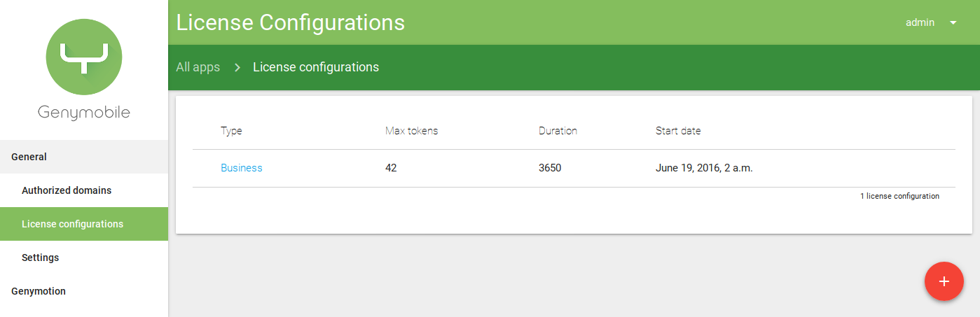Click the admin username label
Screen dimensions: 980x317
(x=920, y=22)
